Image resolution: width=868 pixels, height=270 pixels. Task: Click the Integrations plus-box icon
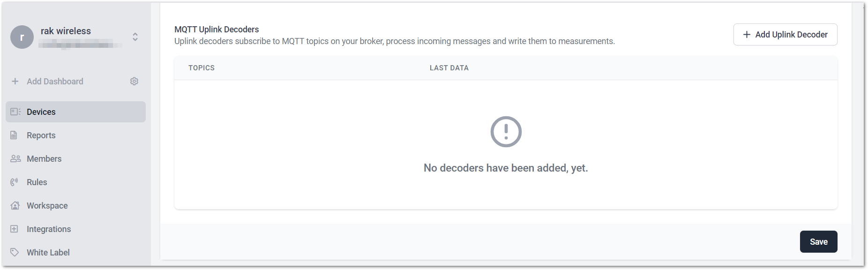click(15, 229)
